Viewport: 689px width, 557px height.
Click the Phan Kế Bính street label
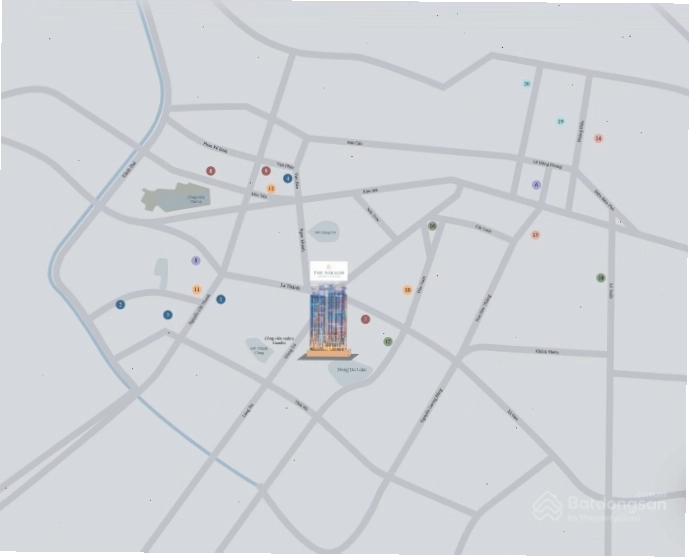(x=214, y=147)
